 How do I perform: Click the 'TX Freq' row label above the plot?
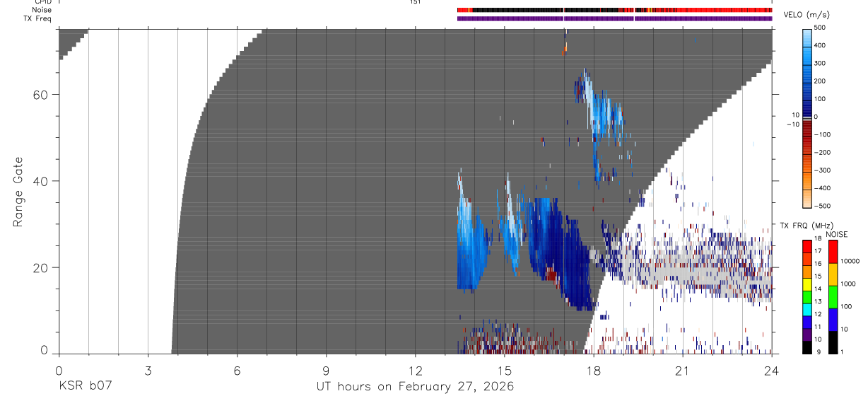37,18
